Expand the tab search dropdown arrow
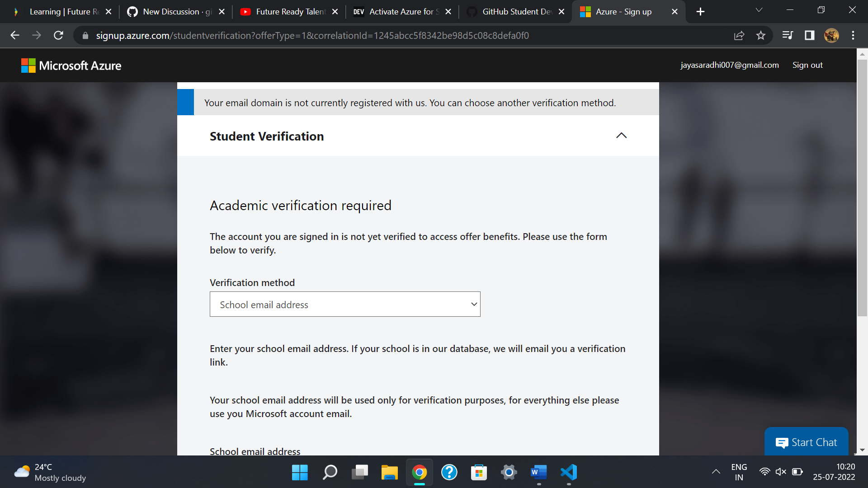Image resolution: width=868 pixels, height=488 pixels. tap(759, 10)
